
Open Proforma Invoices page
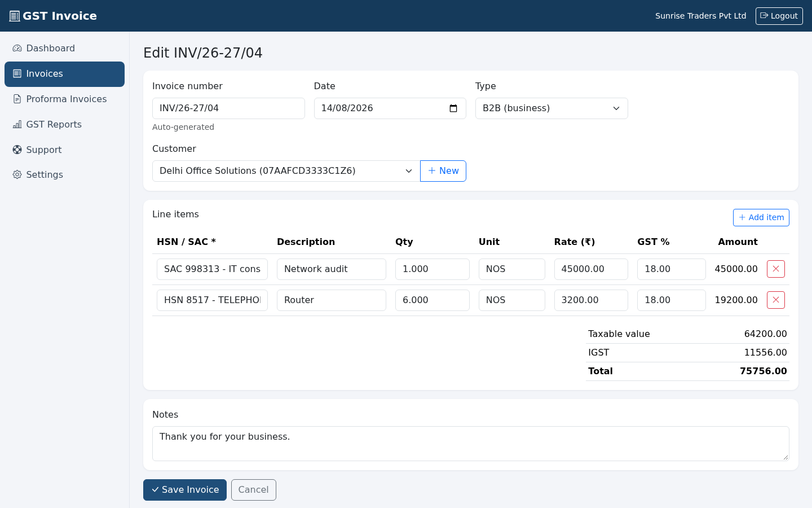pos(64,99)
